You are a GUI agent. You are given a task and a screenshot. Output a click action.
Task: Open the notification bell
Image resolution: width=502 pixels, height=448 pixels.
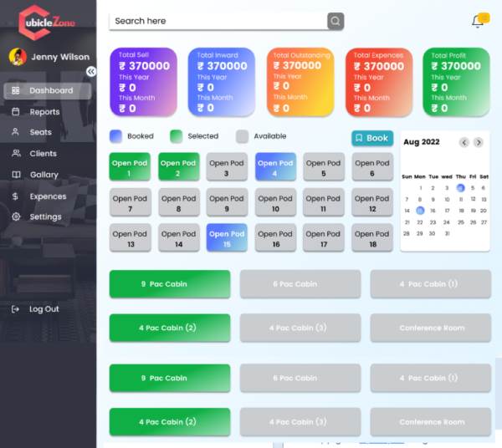tap(478, 21)
